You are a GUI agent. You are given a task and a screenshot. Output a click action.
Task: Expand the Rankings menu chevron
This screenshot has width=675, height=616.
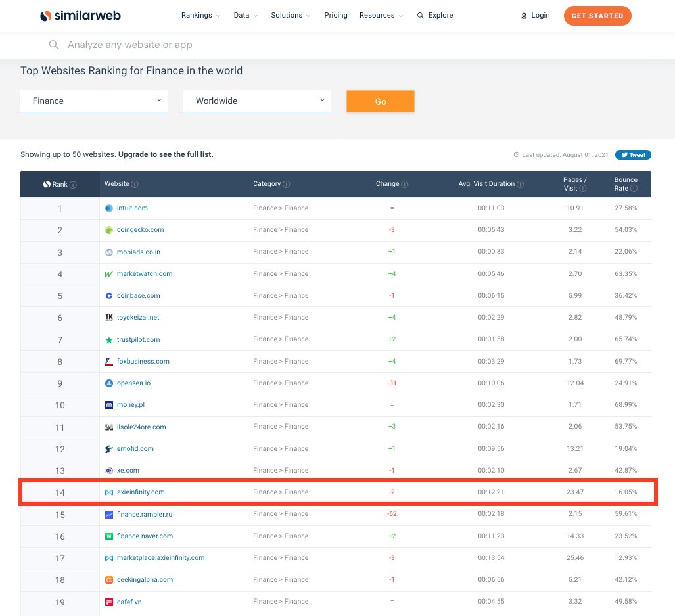click(218, 16)
